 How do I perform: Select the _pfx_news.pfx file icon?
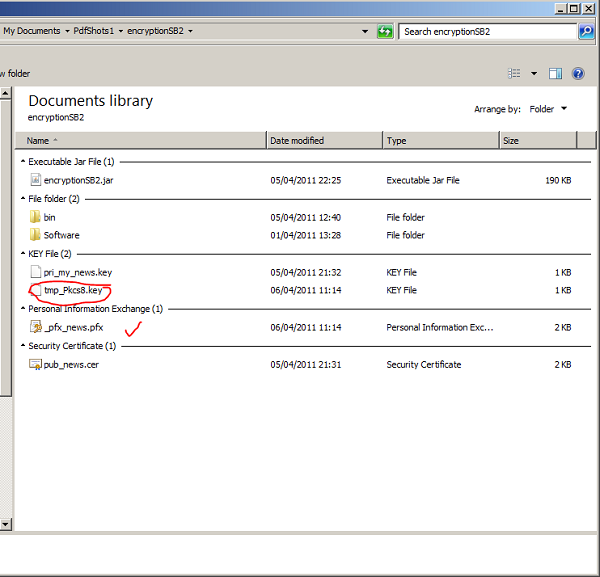pyautogui.click(x=36, y=327)
